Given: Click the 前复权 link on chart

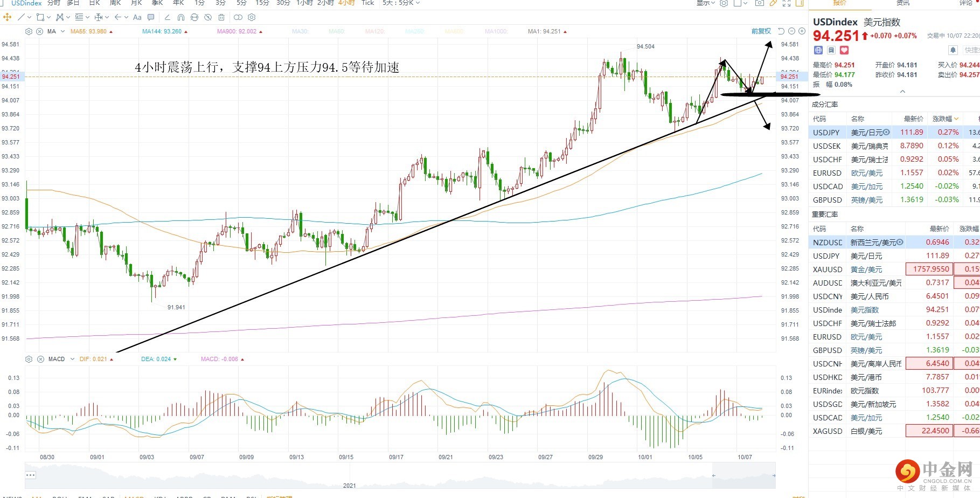Looking at the screenshot, I should click(761, 31).
